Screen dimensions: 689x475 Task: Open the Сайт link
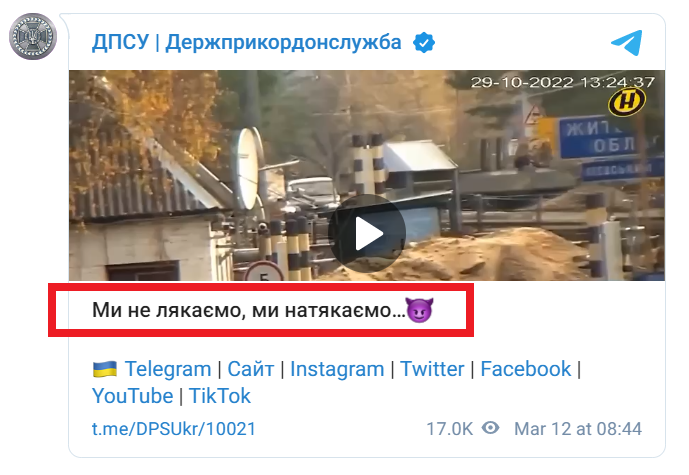pos(250,369)
